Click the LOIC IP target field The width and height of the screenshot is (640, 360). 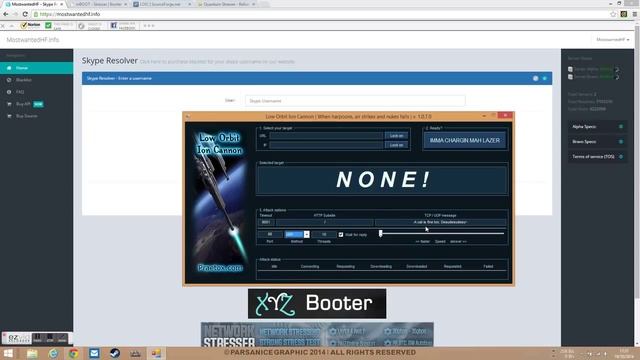pyautogui.click(x=326, y=145)
